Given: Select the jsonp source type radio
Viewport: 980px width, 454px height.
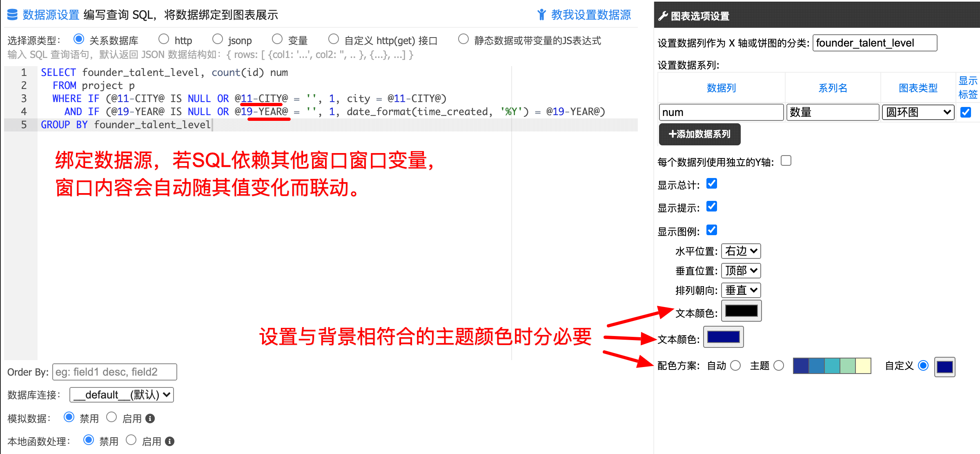Looking at the screenshot, I should point(218,39).
